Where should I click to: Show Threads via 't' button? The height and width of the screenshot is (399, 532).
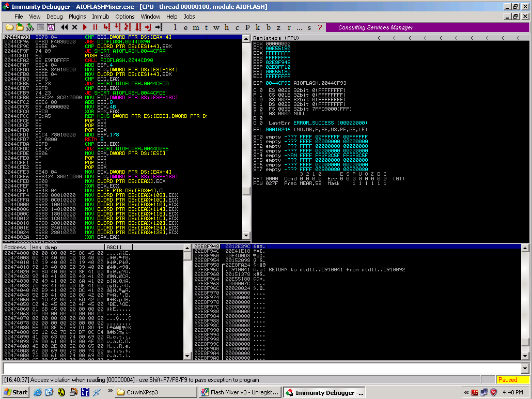click(x=206, y=27)
